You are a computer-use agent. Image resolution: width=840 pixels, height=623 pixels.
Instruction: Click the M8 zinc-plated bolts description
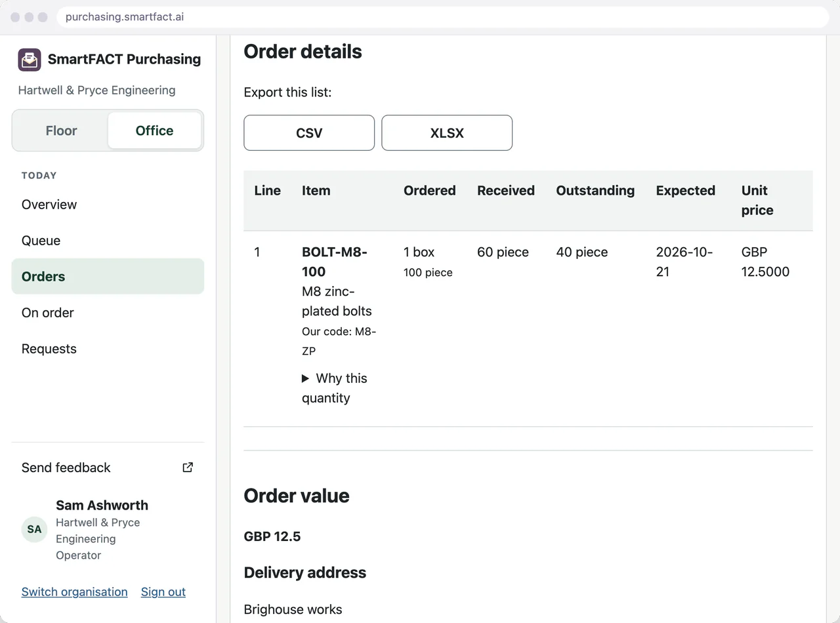(337, 301)
